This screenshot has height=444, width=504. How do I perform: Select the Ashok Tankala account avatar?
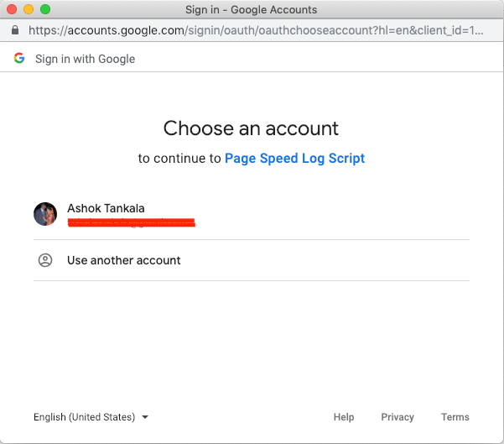(x=45, y=214)
